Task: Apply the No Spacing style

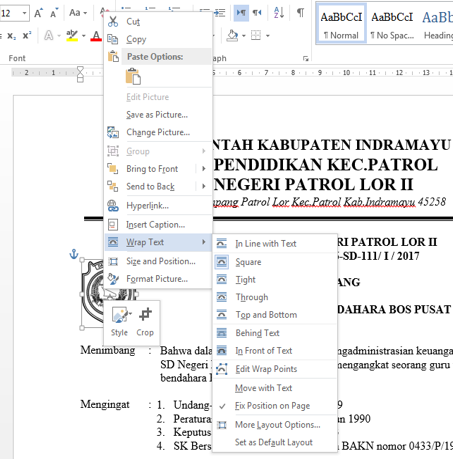Action: coord(392,24)
